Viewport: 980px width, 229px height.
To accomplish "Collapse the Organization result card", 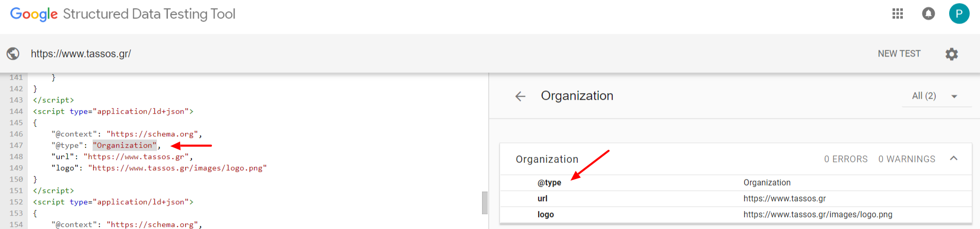I will click(954, 158).
